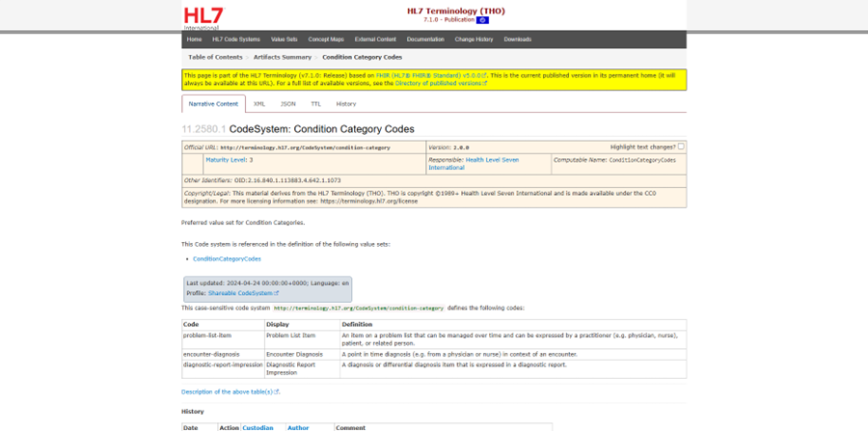Open Description of the above table(s) link
This screenshot has width=868, height=431.
click(231, 391)
